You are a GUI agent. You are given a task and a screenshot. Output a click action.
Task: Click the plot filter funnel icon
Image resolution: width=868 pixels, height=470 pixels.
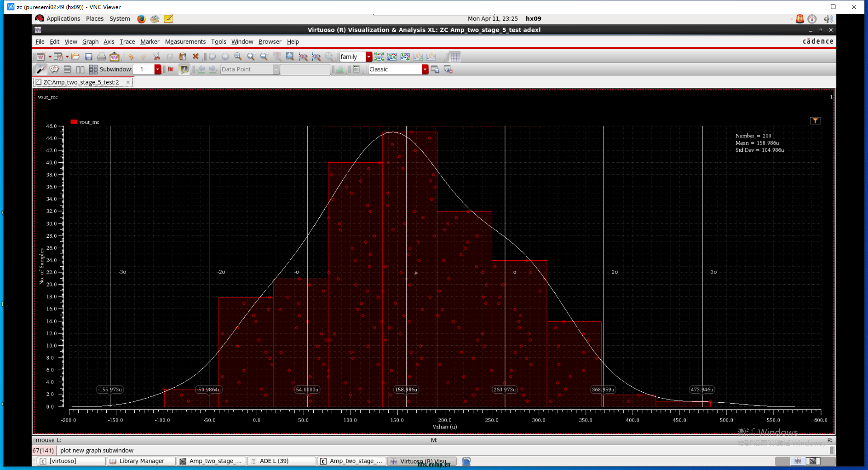point(815,121)
